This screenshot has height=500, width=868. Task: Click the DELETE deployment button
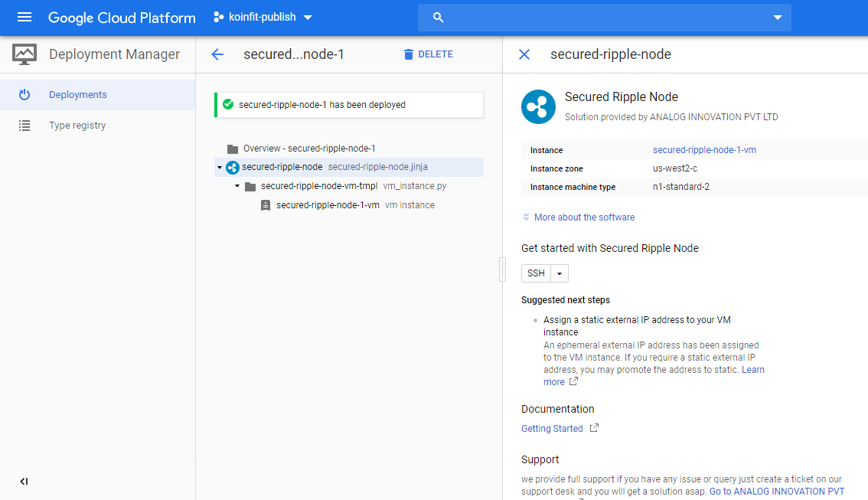point(429,54)
